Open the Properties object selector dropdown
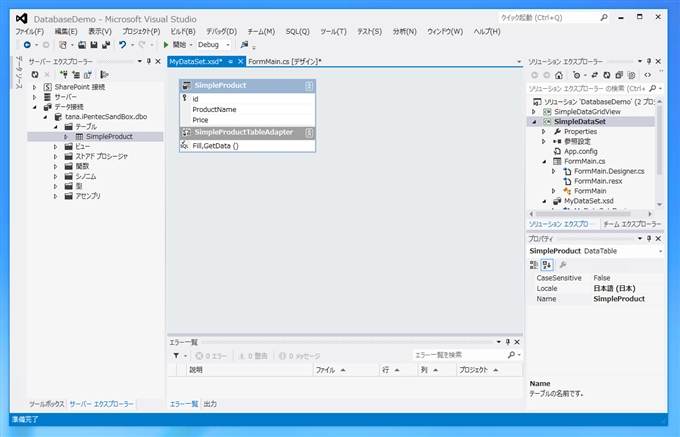This screenshot has height=437, width=680. coord(660,251)
